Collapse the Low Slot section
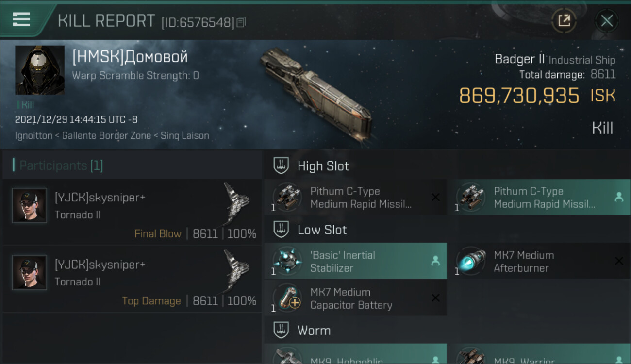631x364 pixels. point(282,230)
